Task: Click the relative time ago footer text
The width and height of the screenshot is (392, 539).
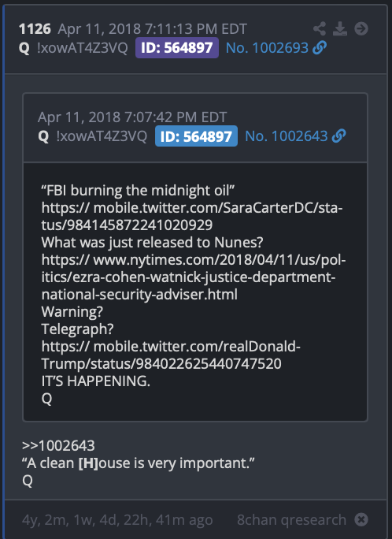Action: pos(117,520)
